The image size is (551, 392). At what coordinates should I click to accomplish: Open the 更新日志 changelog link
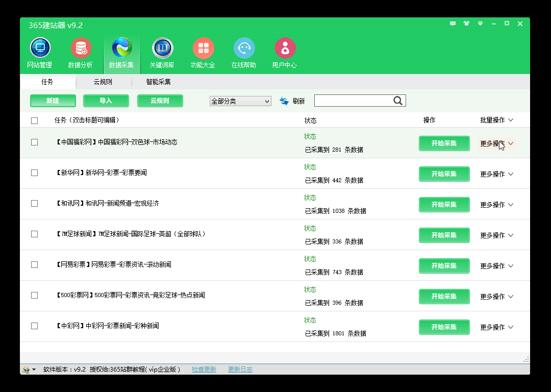tap(240, 370)
